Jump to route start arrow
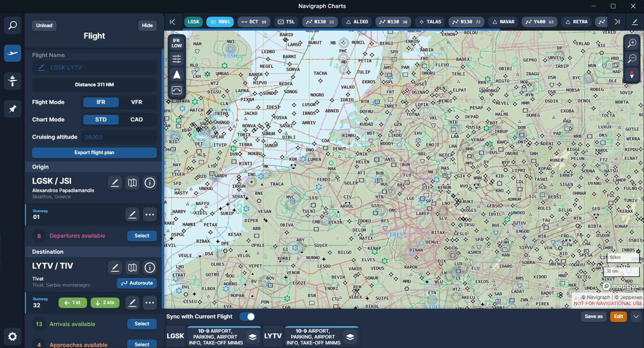Image resolution: width=644 pixels, height=348 pixels. pos(172,22)
